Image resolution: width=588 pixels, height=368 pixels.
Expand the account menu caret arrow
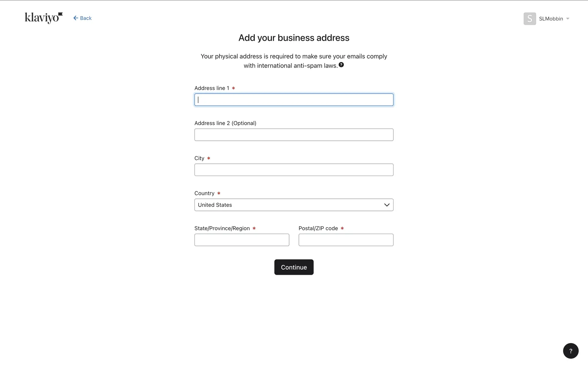568,19
